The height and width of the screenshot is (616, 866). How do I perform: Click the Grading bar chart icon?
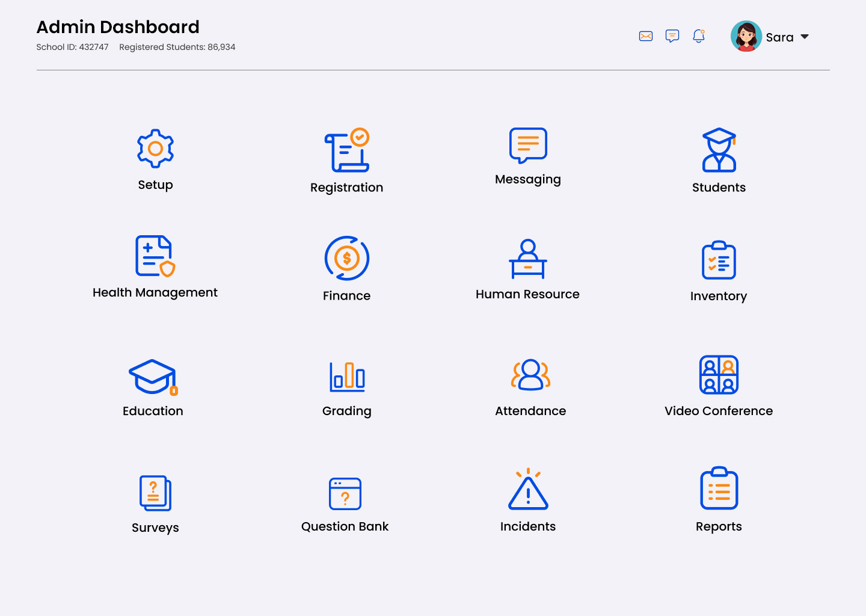click(347, 376)
